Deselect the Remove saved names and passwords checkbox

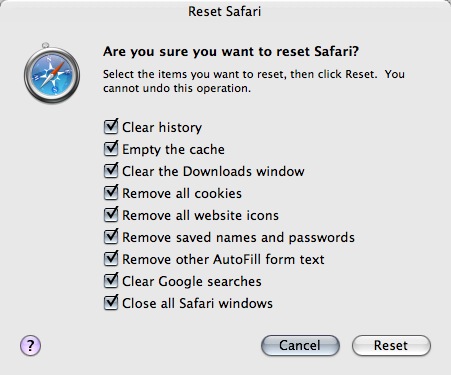click(x=111, y=237)
